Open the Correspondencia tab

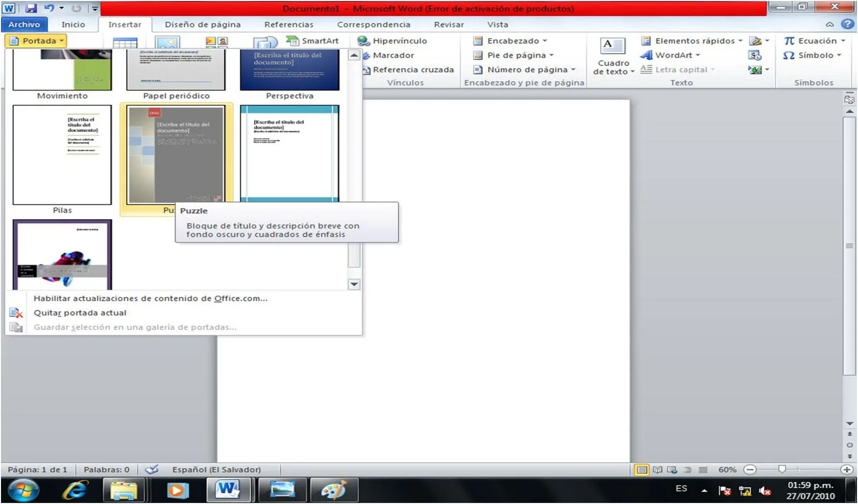(x=374, y=24)
